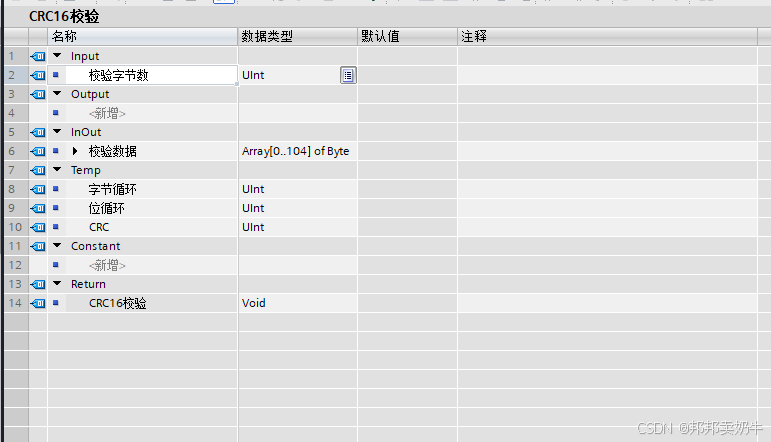Click the Temp section label
This screenshot has width=771, height=442.
coord(86,171)
